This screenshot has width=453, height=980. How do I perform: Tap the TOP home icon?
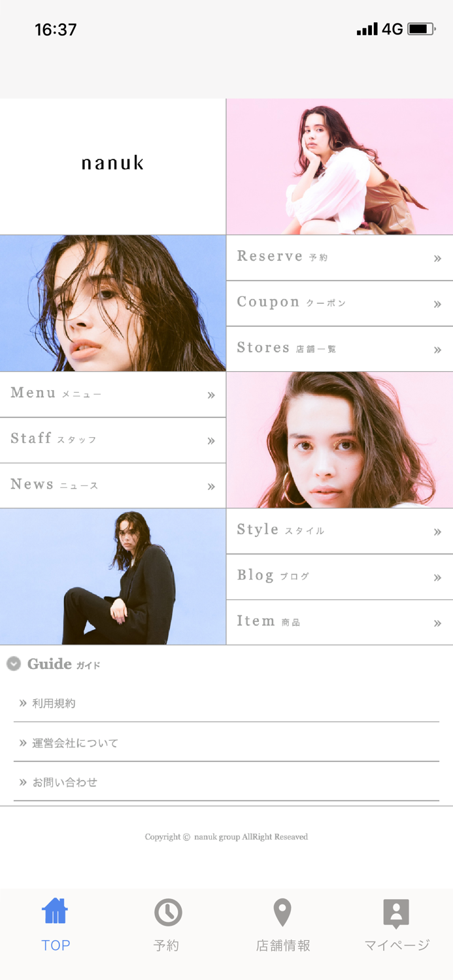(x=55, y=911)
